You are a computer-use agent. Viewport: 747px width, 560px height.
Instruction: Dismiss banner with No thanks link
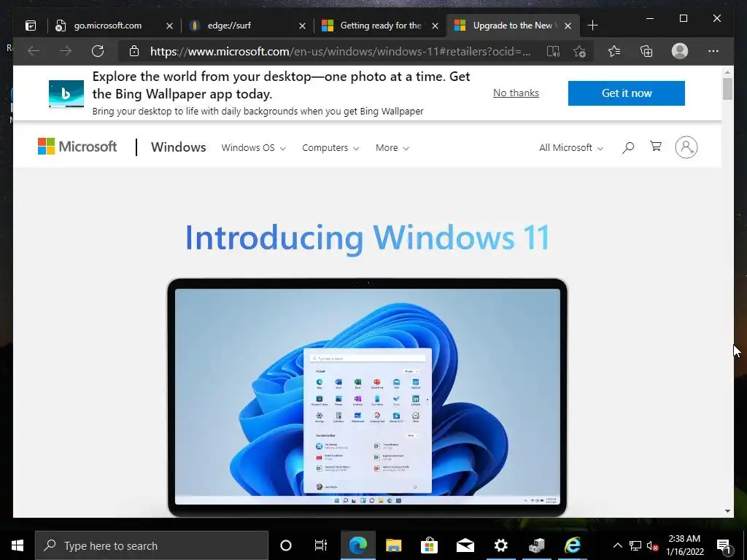[x=516, y=93]
